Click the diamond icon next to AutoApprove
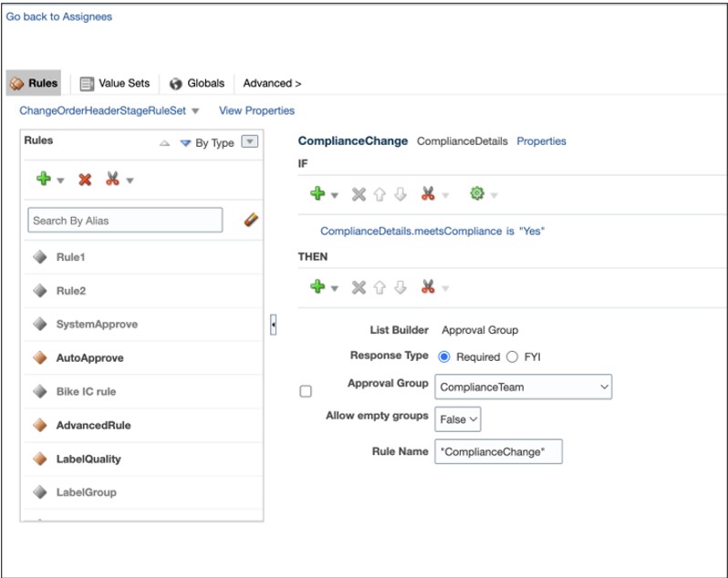Screen dimensions: 728x578 [40, 357]
